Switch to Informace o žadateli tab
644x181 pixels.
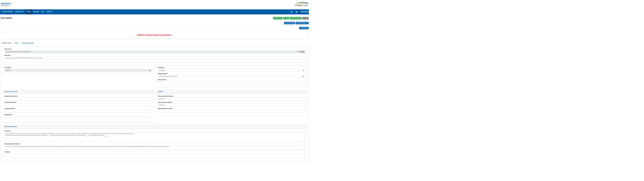point(28,43)
